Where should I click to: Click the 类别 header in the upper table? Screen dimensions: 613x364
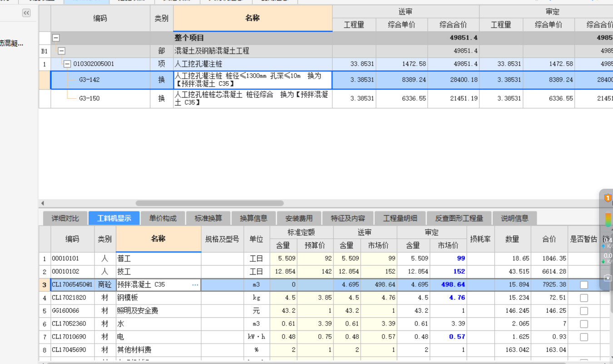pos(162,18)
